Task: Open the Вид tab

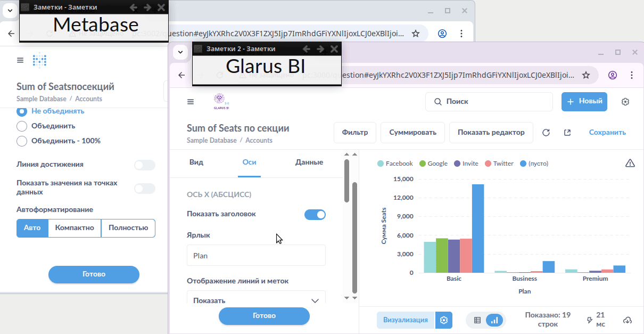Action: pyautogui.click(x=196, y=162)
